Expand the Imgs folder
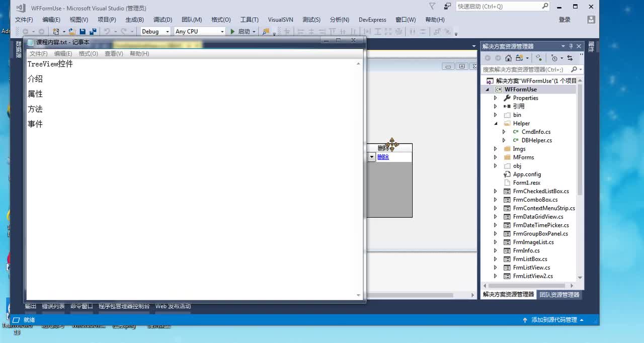This screenshot has width=644, height=343. point(496,149)
